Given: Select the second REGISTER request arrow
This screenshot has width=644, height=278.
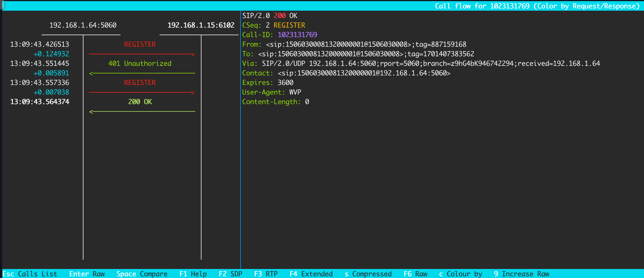Looking at the screenshot, I should [142, 92].
